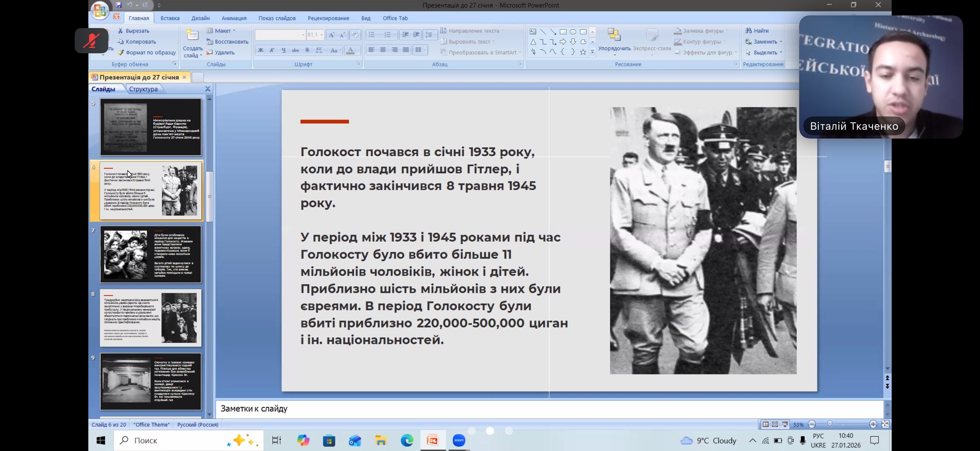The image size is (980, 451).
Task: Open the Animation (Анимация) ribbon tab
Action: point(233,18)
